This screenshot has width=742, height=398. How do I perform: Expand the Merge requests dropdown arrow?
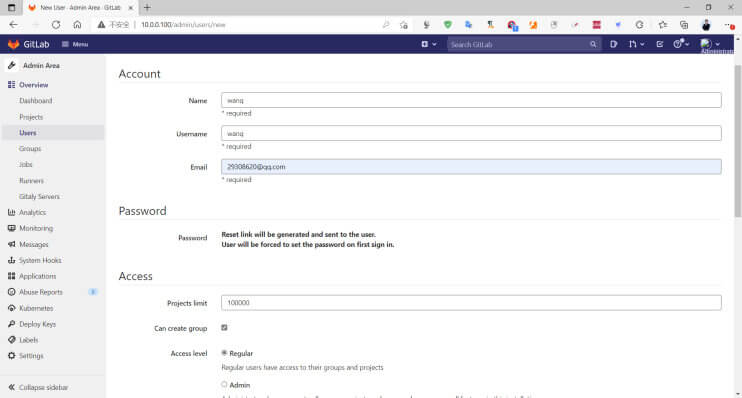(x=642, y=44)
